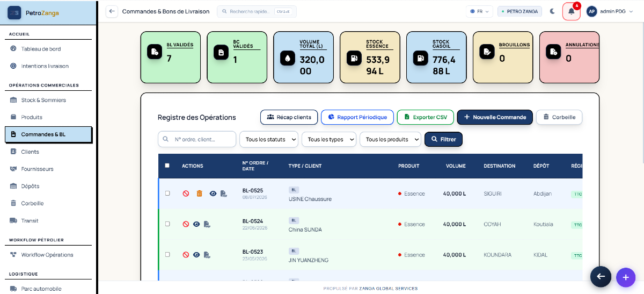Click the back arrow beside page title
This screenshot has width=644, height=294.
tap(112, 11)
